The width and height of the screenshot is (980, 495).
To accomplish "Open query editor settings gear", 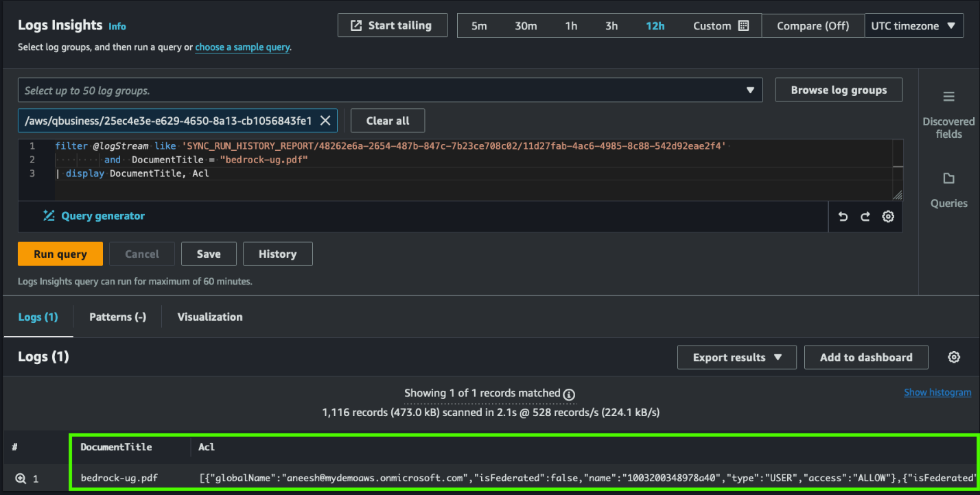I will [888, 217].
